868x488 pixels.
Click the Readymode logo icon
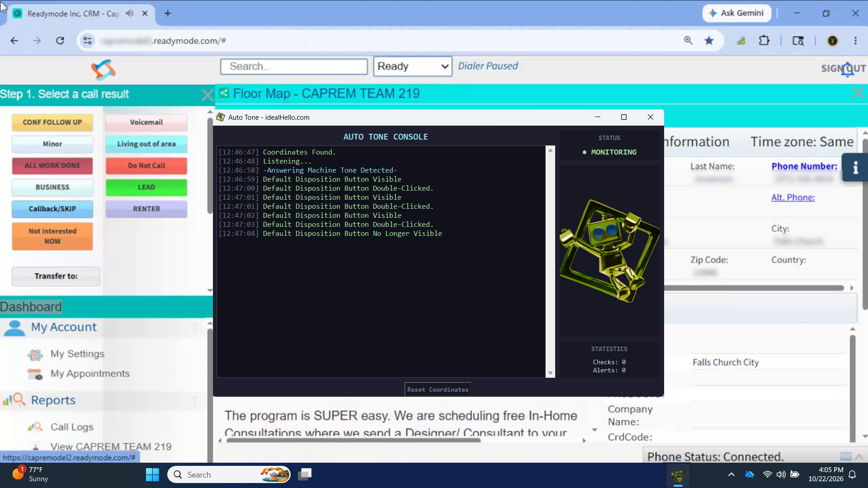(103, 70)
